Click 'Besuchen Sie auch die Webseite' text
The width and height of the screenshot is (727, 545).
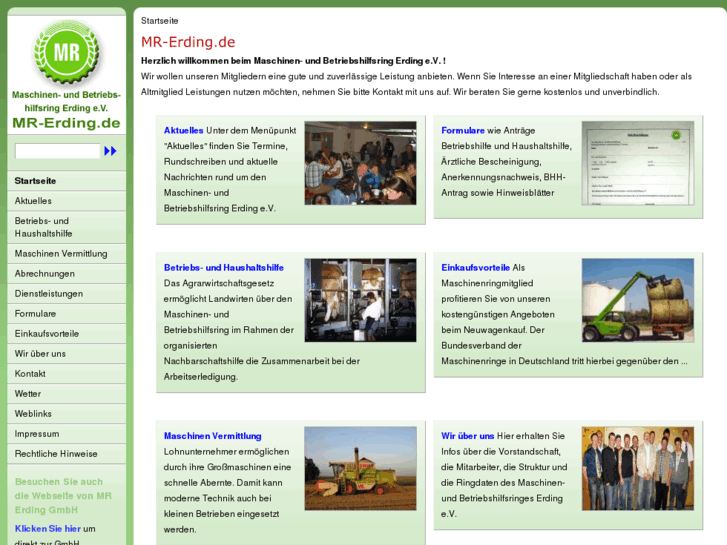coord(63,496)
